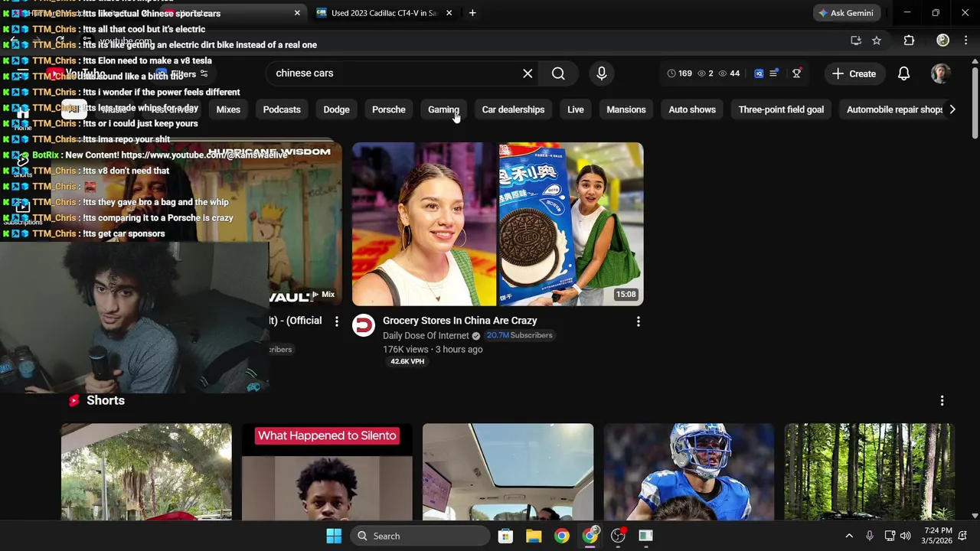
Task: Click in the YouTube search field
Action: (394, 73)
